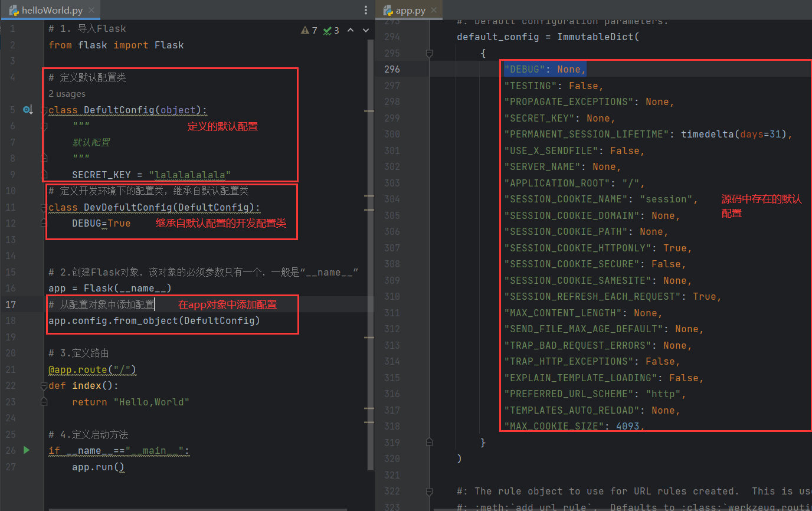Click 'from flask import Flask' on line 2
Screen dimensions: 812x511
[x=116, y=45]
